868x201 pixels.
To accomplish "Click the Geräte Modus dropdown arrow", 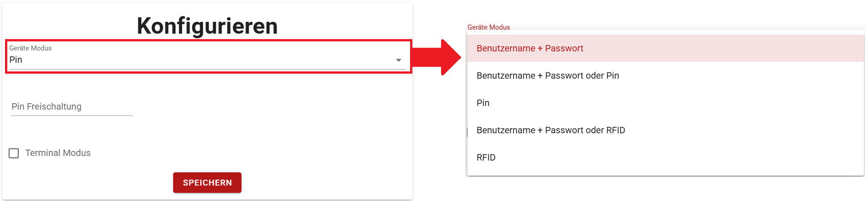I will 398,60.
